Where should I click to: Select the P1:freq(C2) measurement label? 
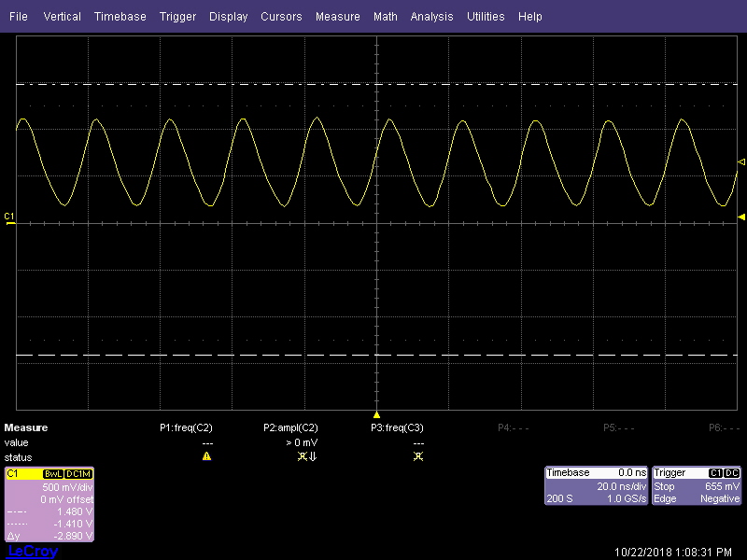186,427
